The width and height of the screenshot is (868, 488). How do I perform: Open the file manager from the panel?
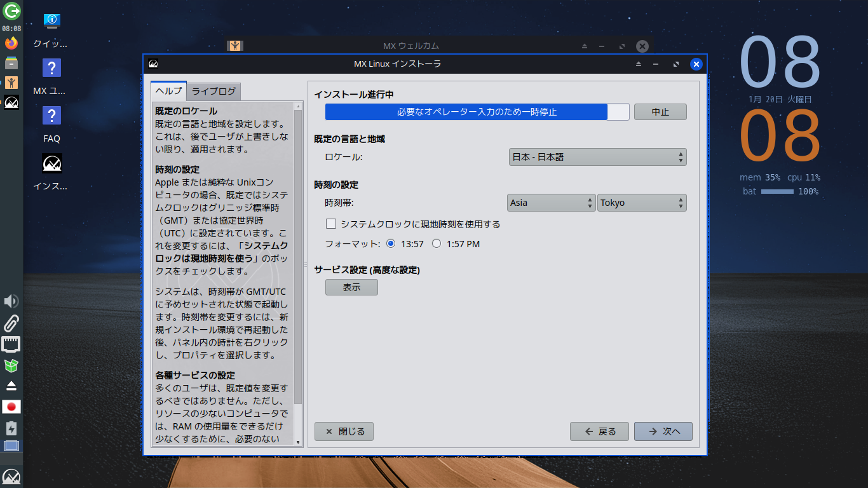point(11,62)
